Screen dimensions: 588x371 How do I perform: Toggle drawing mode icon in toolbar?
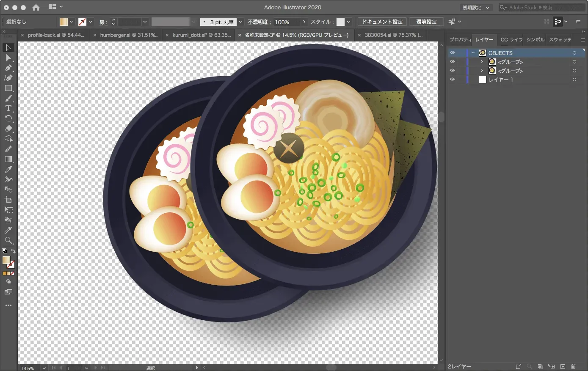pos(8,281)
